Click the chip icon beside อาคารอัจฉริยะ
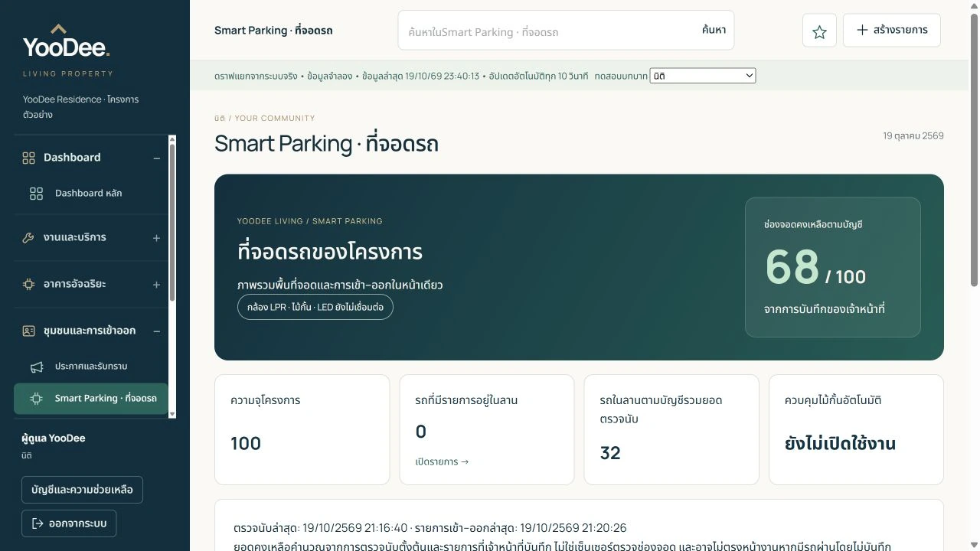980x551 pixels. point(28,284)
